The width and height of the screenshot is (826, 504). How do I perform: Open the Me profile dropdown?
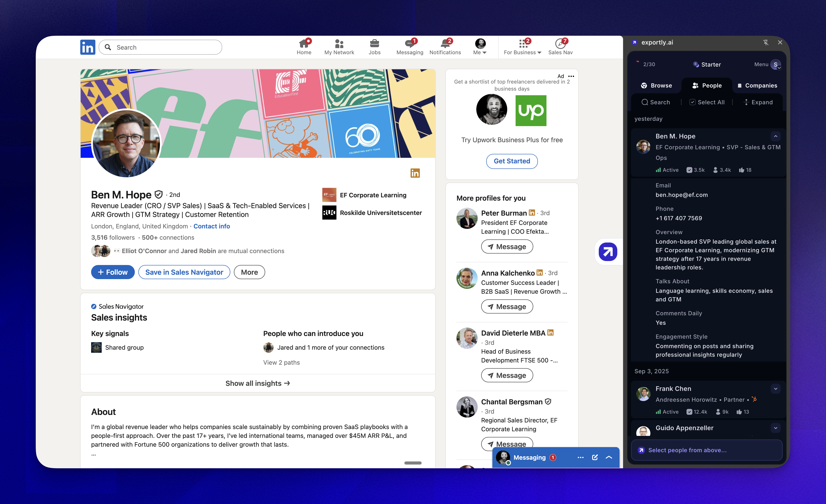tap(480, 47)
